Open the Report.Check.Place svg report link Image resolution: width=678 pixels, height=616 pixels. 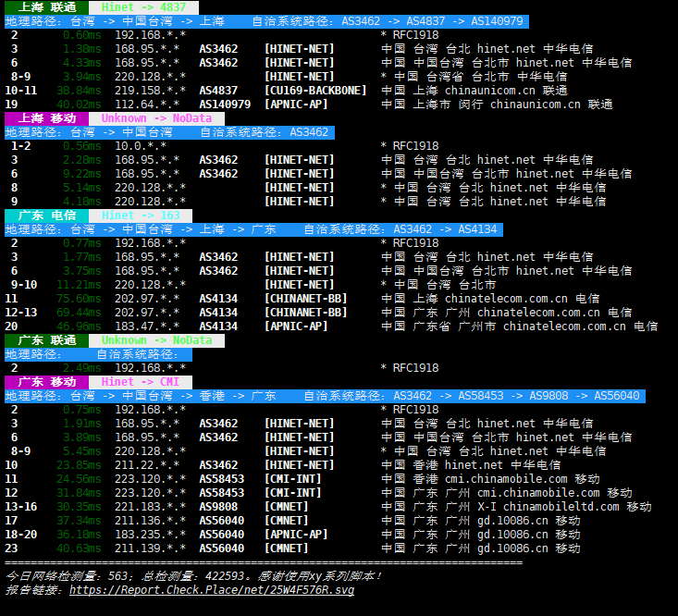(212, 590)
